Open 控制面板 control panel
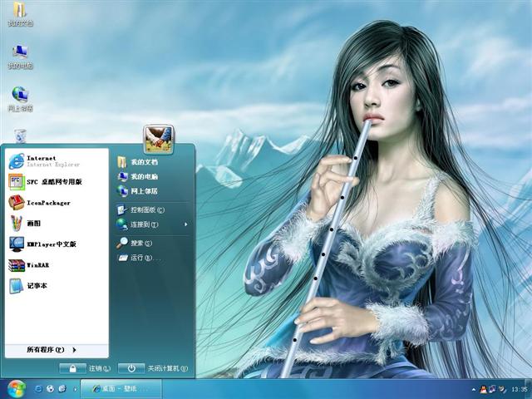 (152, 209)
